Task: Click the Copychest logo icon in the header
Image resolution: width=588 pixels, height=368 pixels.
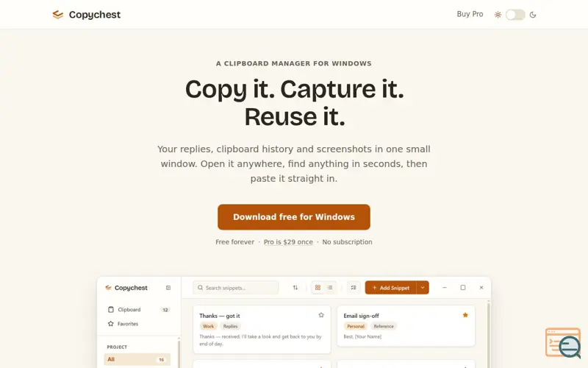Action: pyautogui.click(x=58, y=15)
